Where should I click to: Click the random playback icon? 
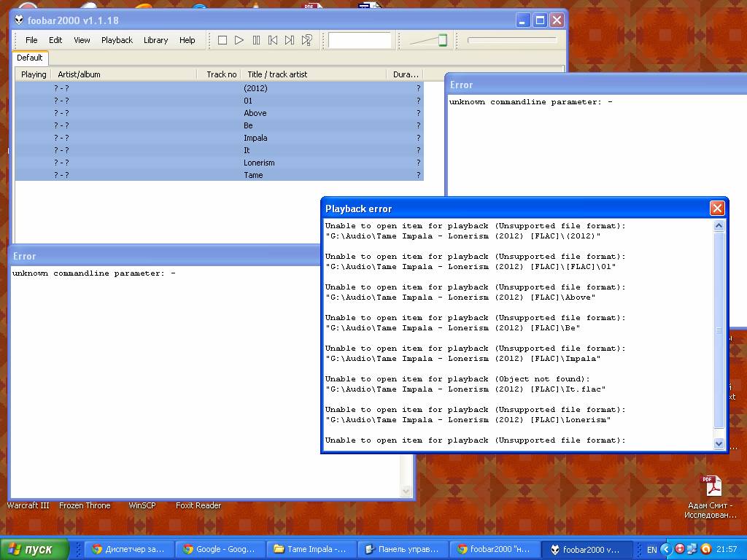[307, 40]
